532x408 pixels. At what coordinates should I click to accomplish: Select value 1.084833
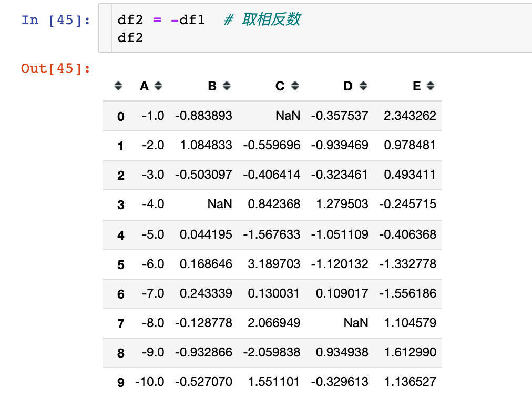(x=206, y=145)
